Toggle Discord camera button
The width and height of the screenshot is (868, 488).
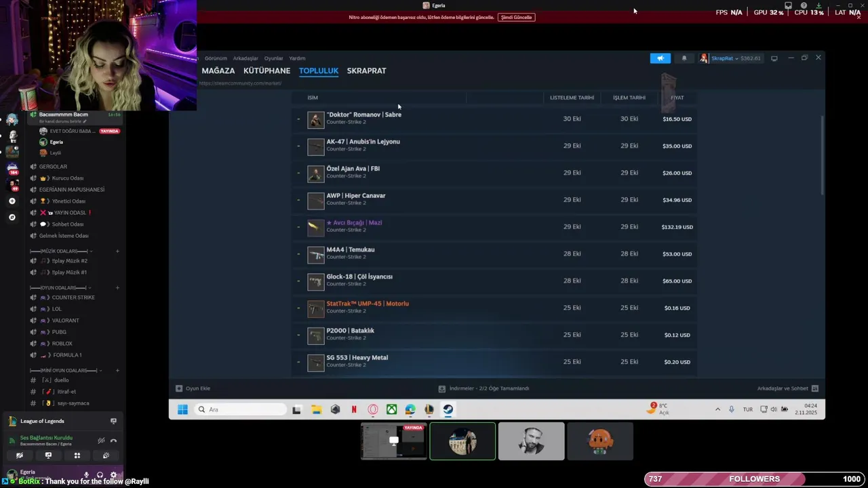(x=20, y=455)
